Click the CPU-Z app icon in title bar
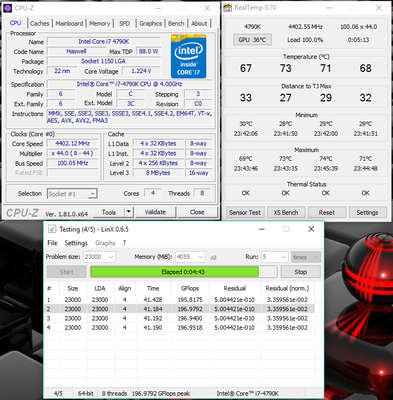This screenshot has width=393, height=400. pyautogui.click(x=8, y=8)
